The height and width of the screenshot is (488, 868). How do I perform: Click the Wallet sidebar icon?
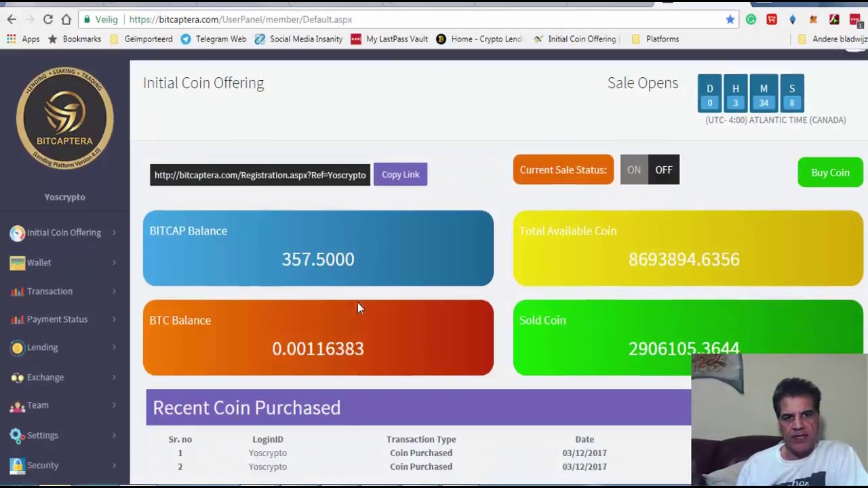[x=17, y=262]
